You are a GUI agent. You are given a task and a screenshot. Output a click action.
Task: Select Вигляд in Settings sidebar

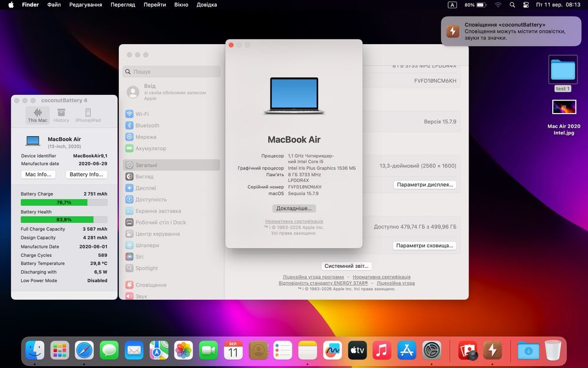click(171, 177)
